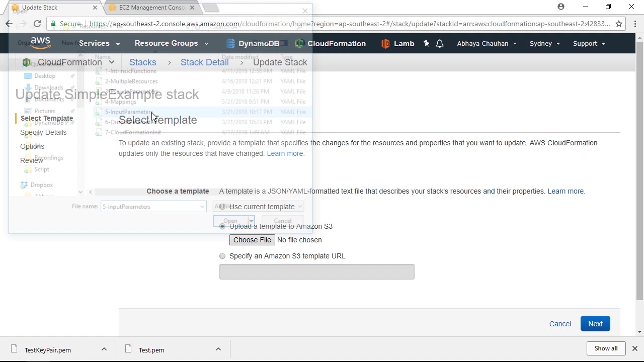The image size is (644, 362).
Task: Click the Next button
Action: (x=595, y=324)
